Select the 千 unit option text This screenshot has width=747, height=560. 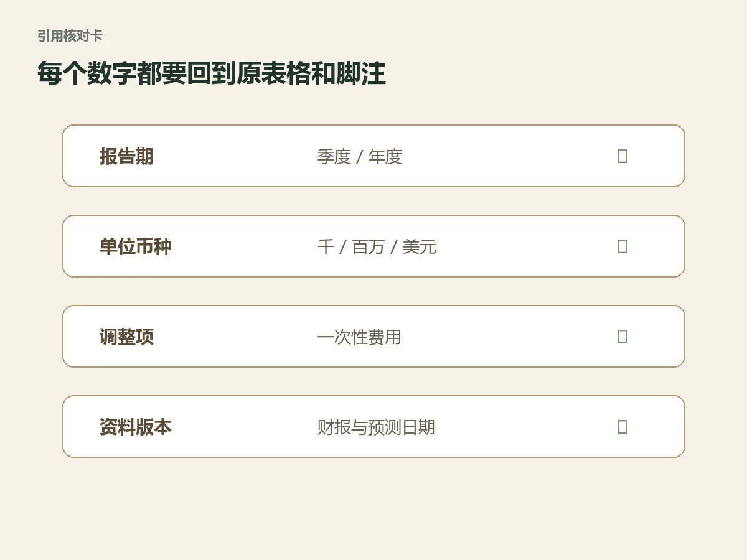point(326,246)
